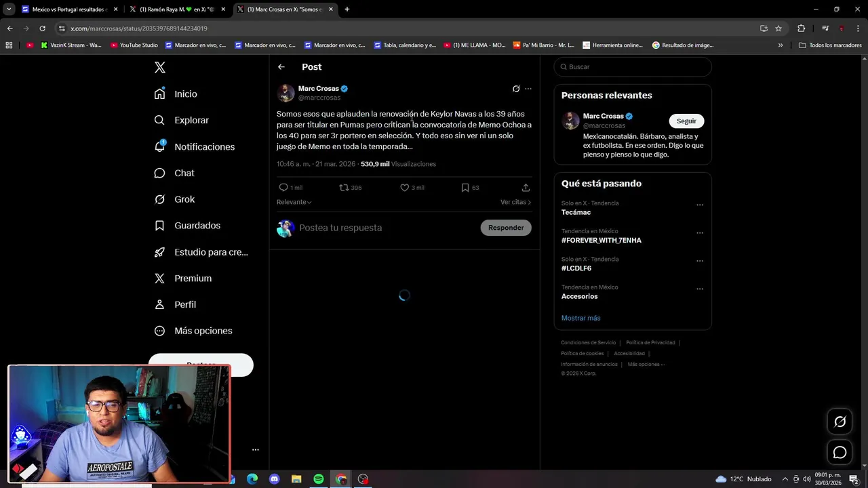Click Mostrar más under trends
The width and height of the screenshot is (868, 488).
(580, 318)
